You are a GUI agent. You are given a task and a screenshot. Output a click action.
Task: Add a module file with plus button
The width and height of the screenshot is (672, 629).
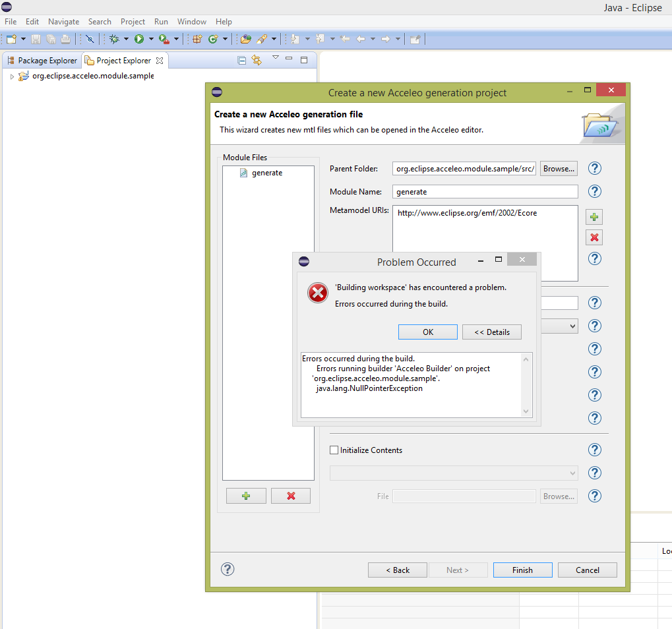click(x=246, y=496)
